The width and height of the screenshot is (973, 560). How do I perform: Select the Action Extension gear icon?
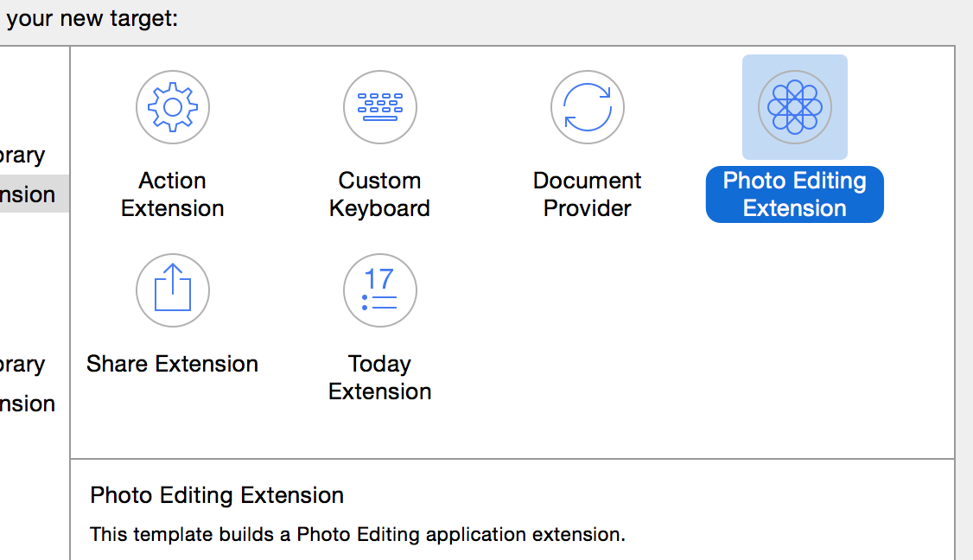click(173, 107)
